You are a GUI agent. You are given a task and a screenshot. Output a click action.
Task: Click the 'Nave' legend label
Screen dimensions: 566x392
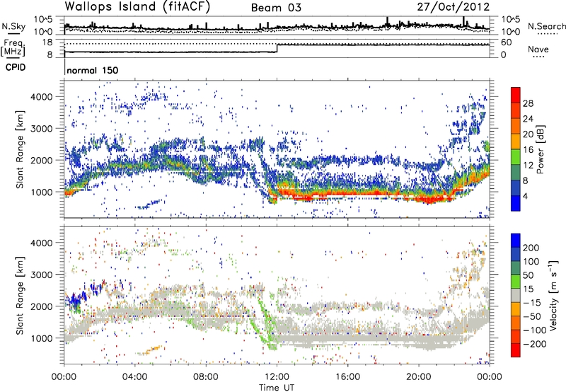click(538, 50)
